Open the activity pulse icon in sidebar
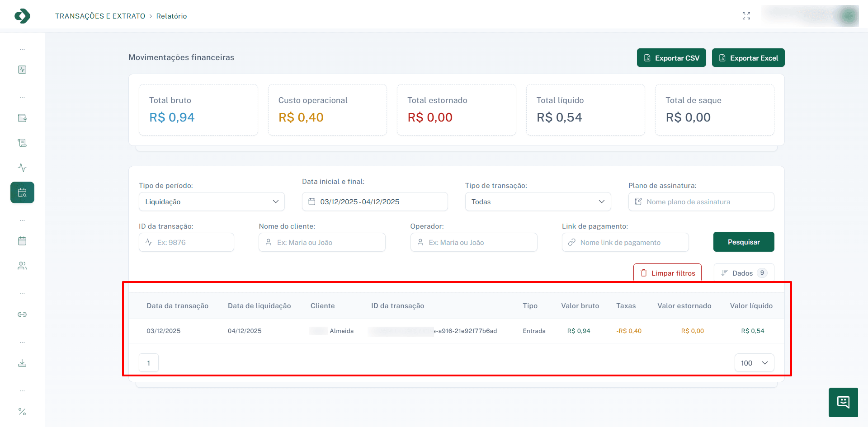 [x=22, y=168]
